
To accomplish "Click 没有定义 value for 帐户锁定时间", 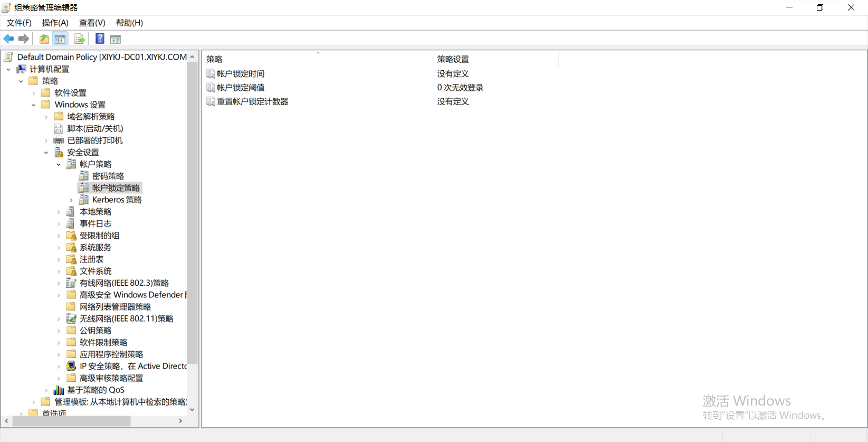I will 453,73.
